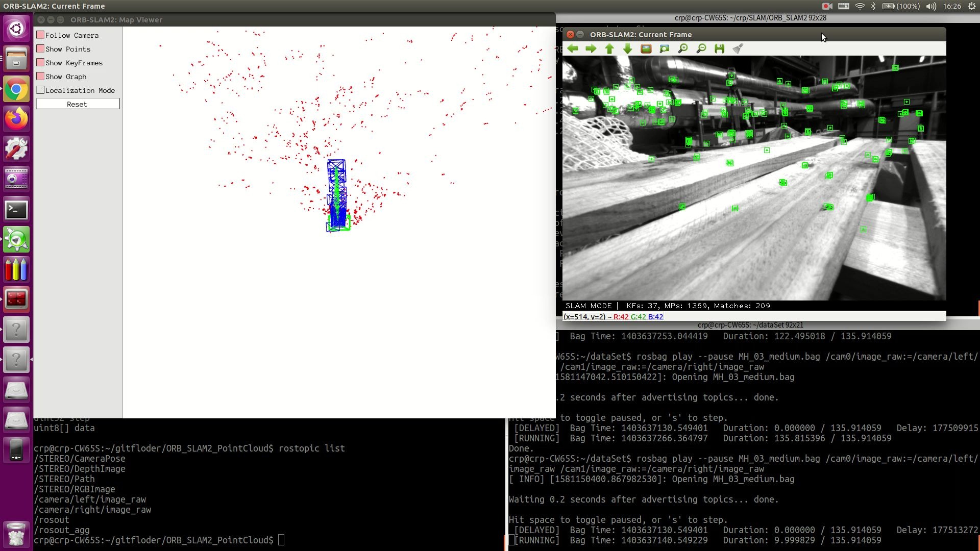The height and width of the screenshot is (551, 980).
Task: Focus the ~/dataSet 92x21 terminal title
Action: pyautogui.click(x=750, y=325)
